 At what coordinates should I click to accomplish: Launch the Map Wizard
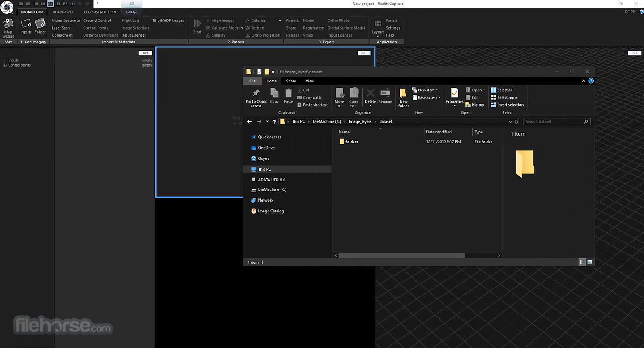tap(8, 28)
